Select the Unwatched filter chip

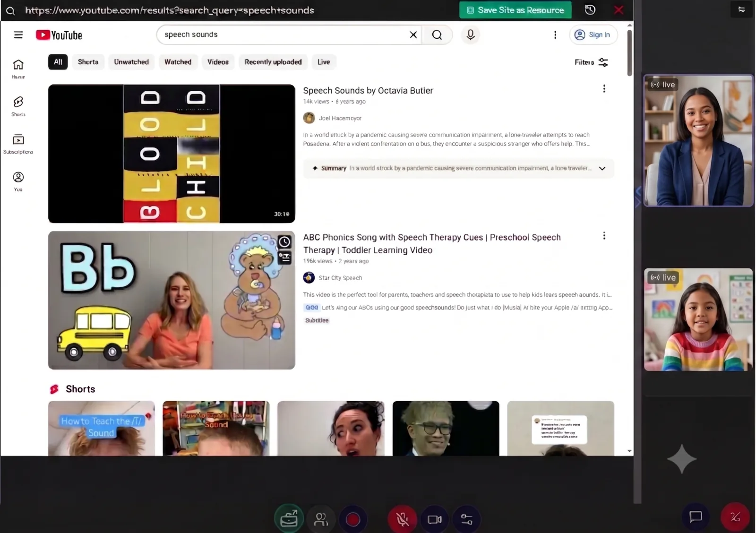pyautogui.click(x=131, y=62)
